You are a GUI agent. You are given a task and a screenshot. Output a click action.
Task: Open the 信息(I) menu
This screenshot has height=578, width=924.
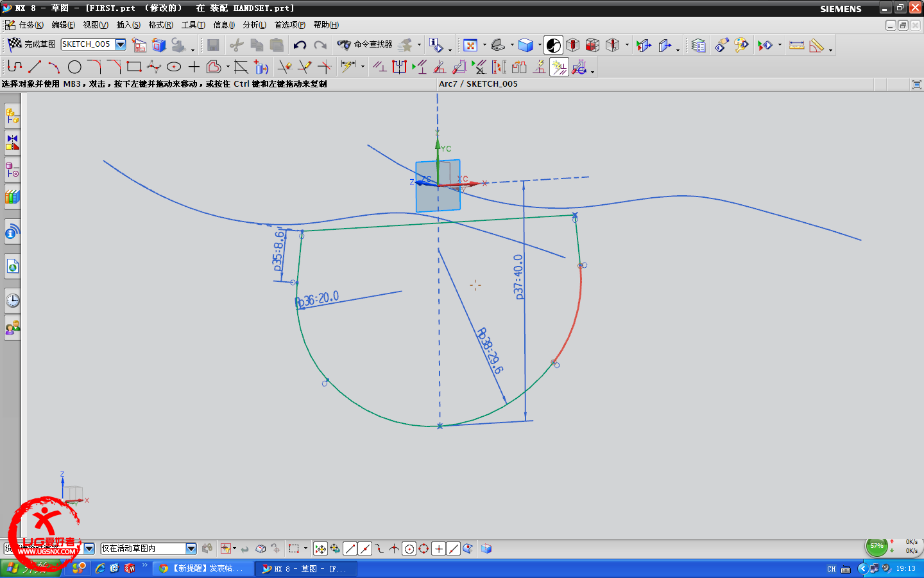point(224,25)
